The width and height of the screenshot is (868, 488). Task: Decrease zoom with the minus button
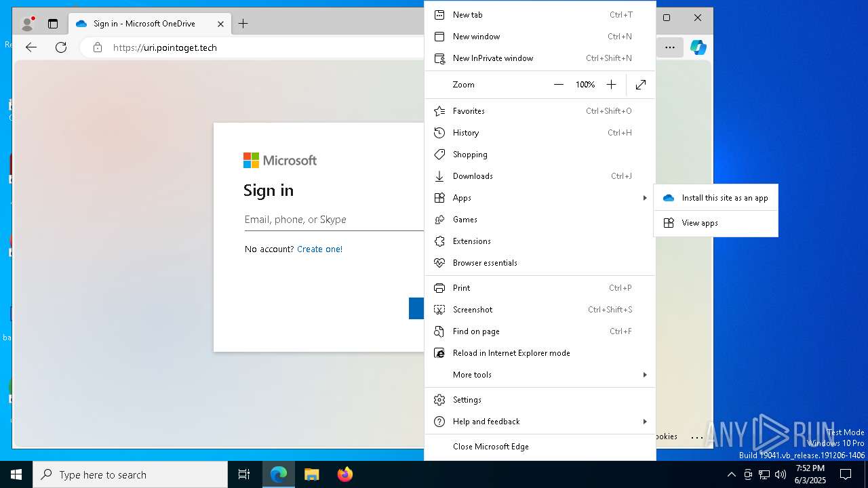[x=559, y=85]
